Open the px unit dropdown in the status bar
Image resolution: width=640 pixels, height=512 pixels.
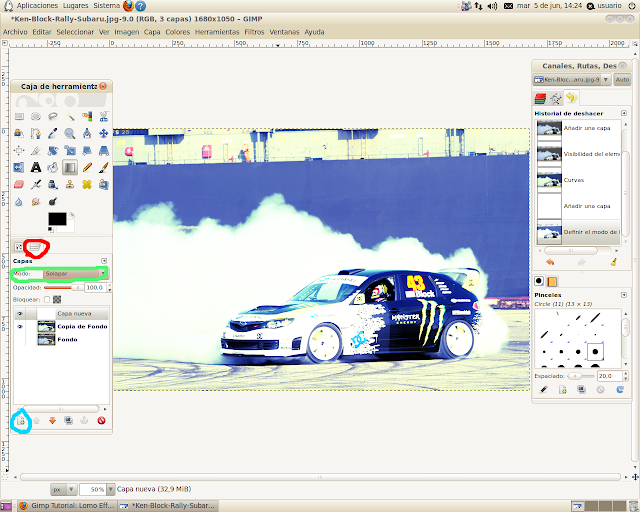64,489
